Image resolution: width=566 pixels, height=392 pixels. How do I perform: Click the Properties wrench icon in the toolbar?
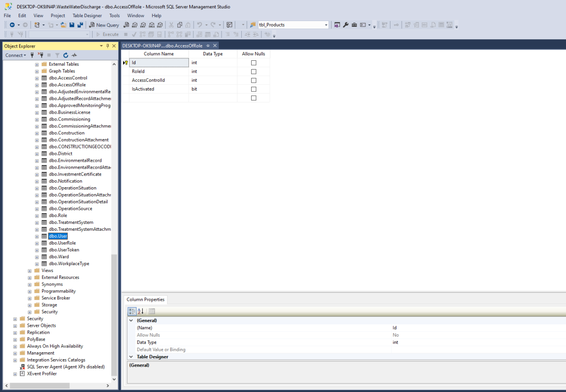coord(346,25)
